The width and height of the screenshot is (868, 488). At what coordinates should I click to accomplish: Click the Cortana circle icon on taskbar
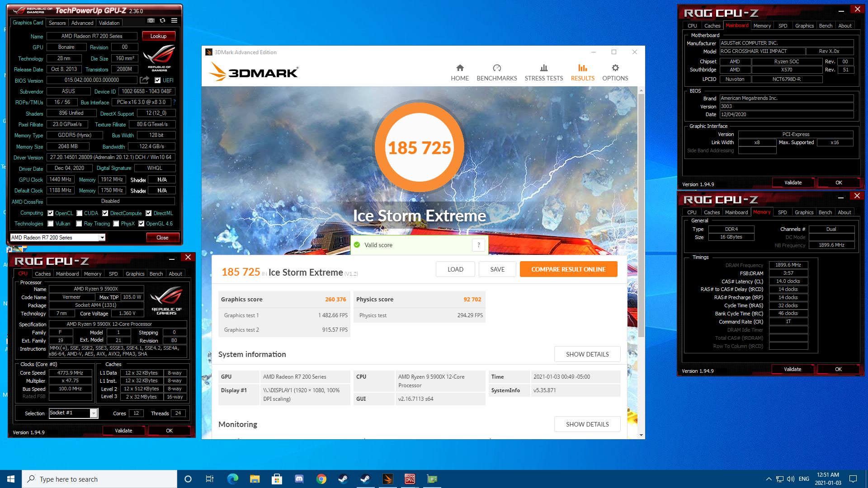pyautogui.click(x=188, y=479)
